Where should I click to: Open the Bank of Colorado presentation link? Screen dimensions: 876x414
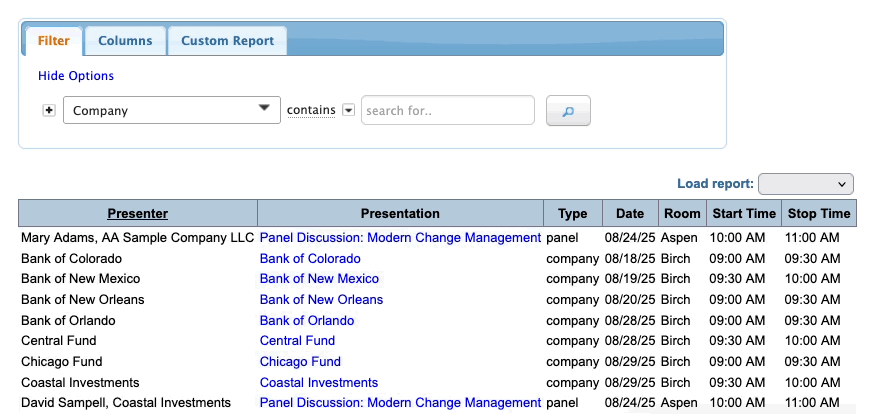click(x=310, y=258)
